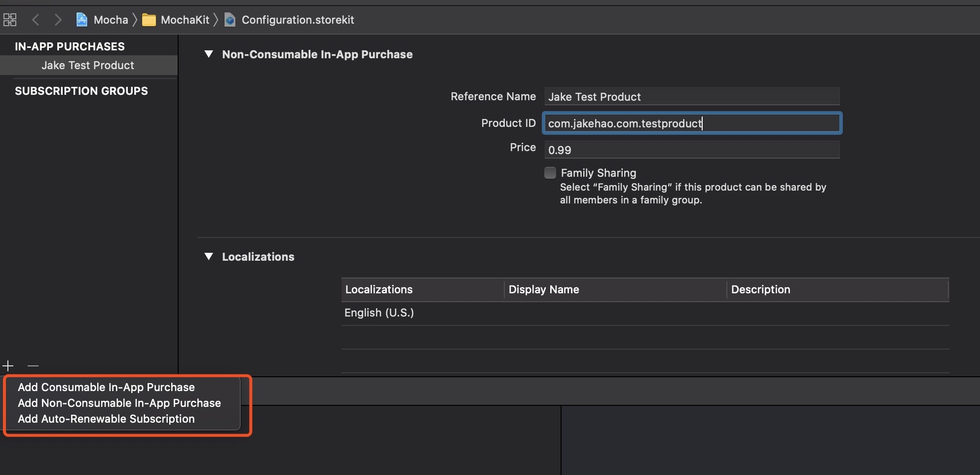Click the Price field showing 0.99
Viewport: 980px width, 475px height.
pyautogui.click(x=691, y=150)
